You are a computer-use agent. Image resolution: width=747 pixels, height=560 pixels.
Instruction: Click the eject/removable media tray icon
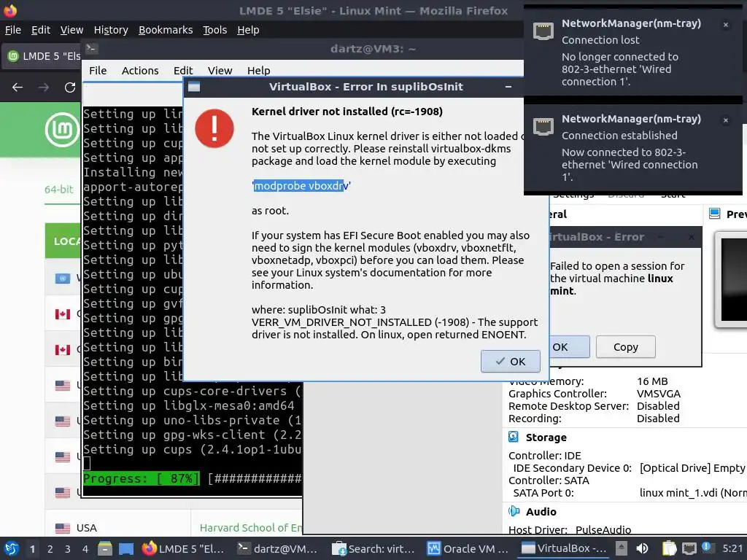tap(622, 548)
